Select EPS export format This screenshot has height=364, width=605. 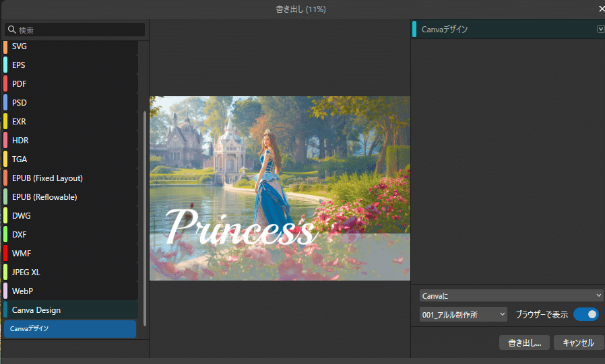tap(71, 65)
